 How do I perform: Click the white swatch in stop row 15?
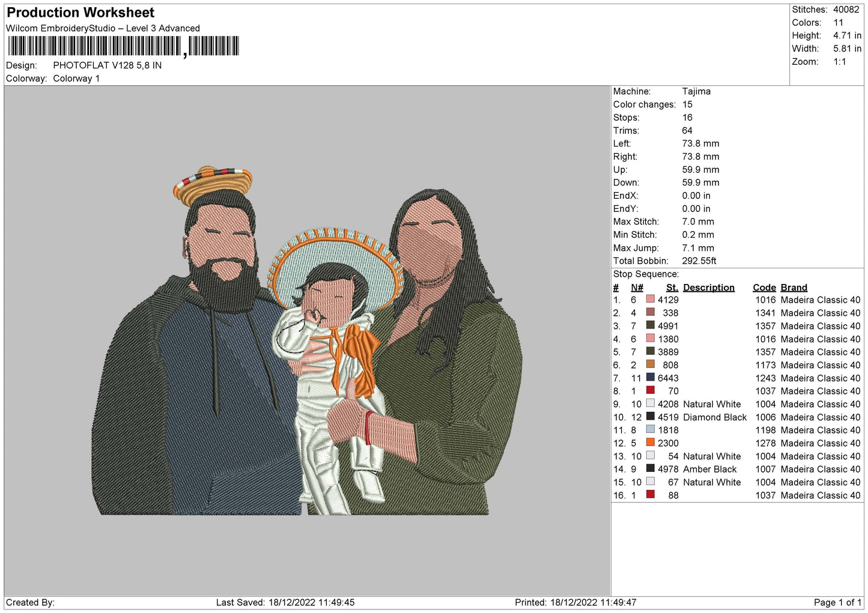pyautogui.click(x=650, y=482)
